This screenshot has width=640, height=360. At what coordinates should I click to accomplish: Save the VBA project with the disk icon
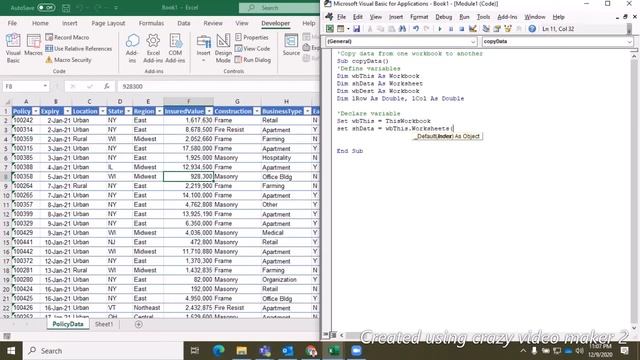pyautogui.click(x=356, y=29)
